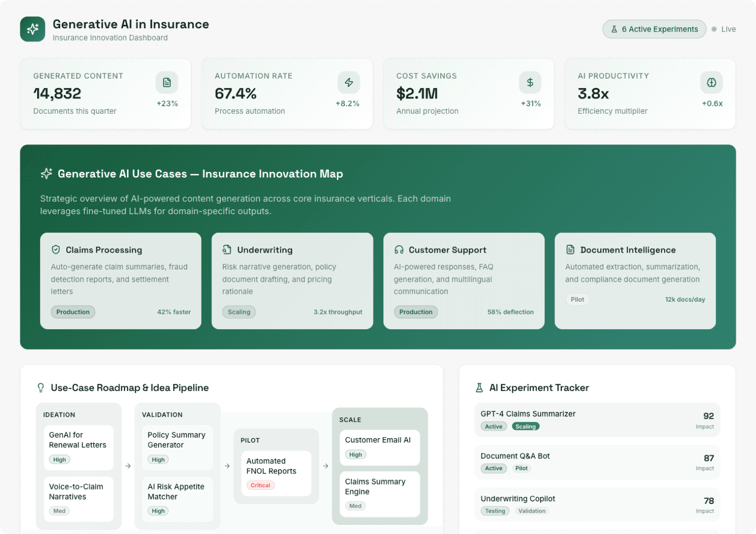Viewport: 756px width, 534px height.
Task: Click the Med tag on Voice-to-Claim Narratives
Action: point(59,511)
